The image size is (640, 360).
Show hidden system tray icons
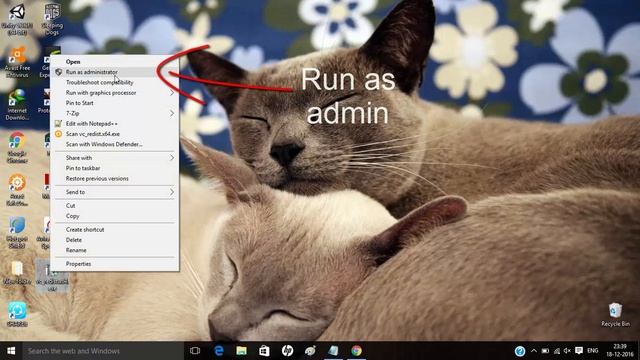tap(534, 351)
